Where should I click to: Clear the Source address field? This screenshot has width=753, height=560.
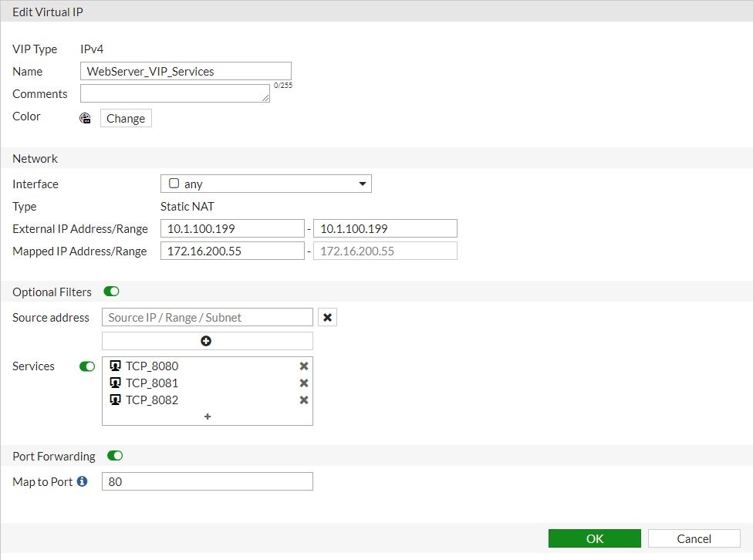(326, 316)
